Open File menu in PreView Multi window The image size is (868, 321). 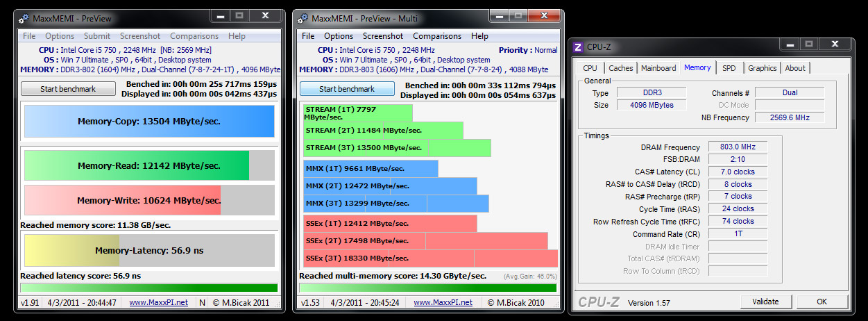point(308,36)
